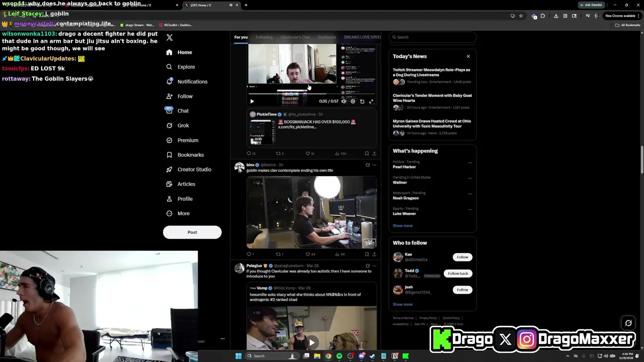Open the Premium badge icon
Viewport: 644px width, 362px height.
[x=170, y=140]
